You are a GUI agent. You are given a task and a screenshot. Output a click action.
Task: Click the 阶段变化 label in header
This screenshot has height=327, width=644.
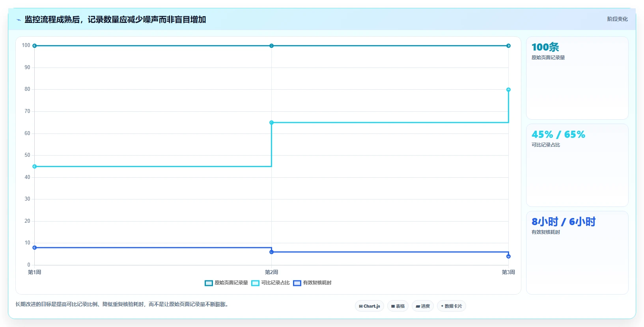(617, 19)
